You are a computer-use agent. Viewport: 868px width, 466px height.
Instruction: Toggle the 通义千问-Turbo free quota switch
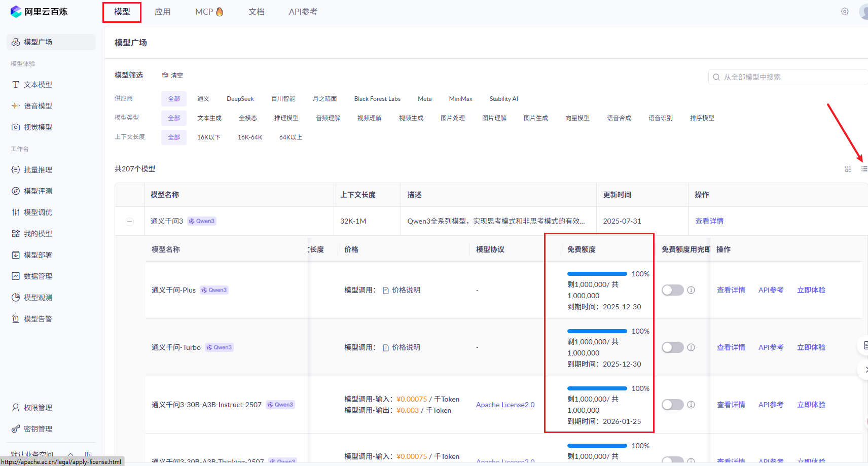click(673, 347)
